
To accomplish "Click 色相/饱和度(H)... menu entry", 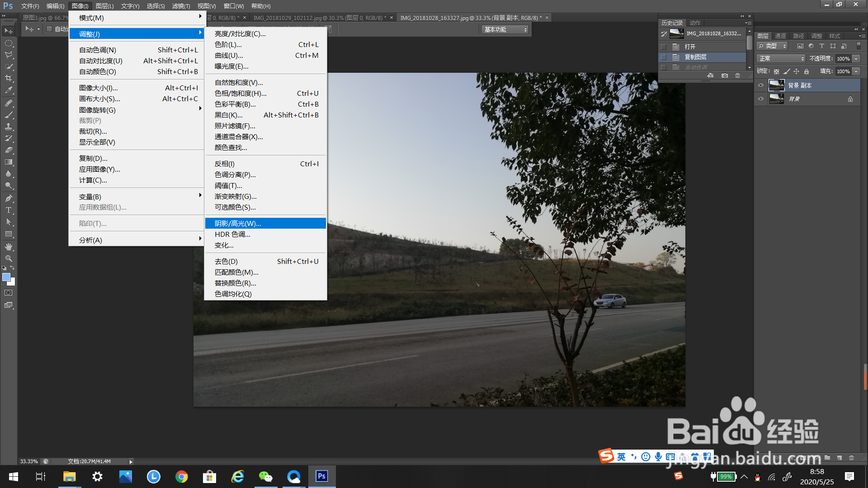I will pyautogui.click(x=241, y=93).
